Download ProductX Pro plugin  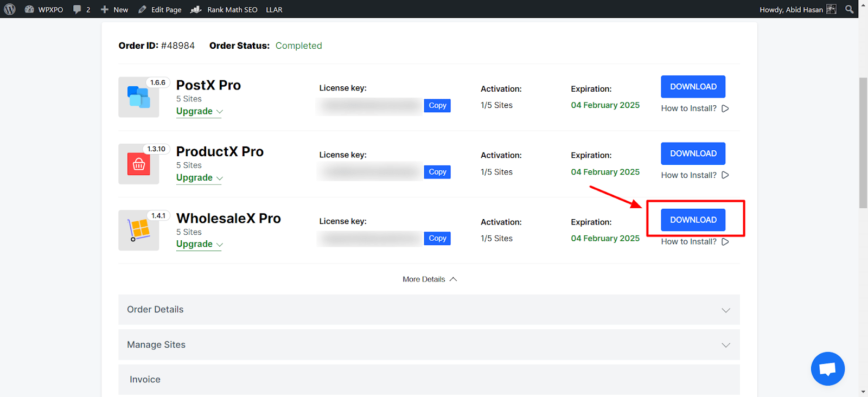tap(693, 153)
